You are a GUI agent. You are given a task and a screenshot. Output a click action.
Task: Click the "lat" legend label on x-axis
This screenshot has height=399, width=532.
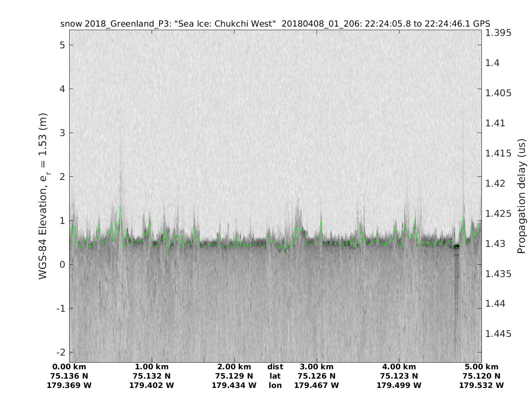pyautogui.click(x=275, y=376)
